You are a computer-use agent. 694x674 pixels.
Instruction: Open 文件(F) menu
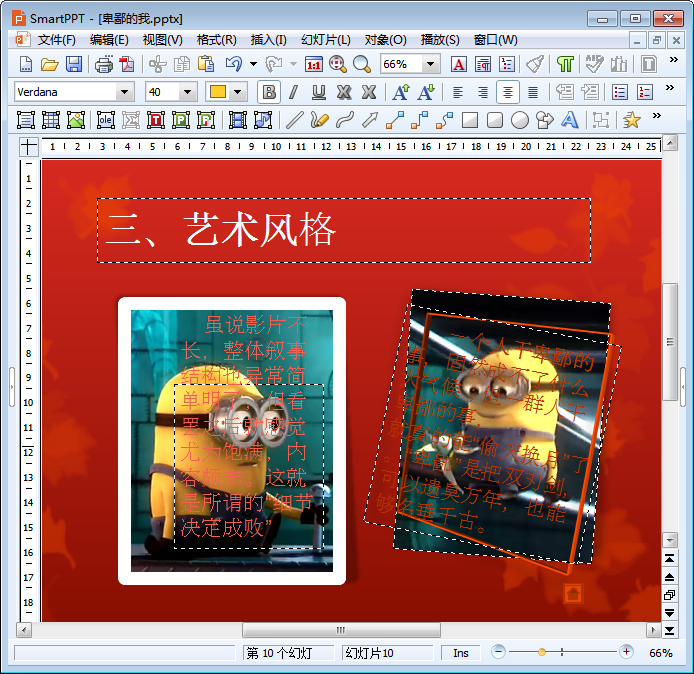(x=56, y=40)
